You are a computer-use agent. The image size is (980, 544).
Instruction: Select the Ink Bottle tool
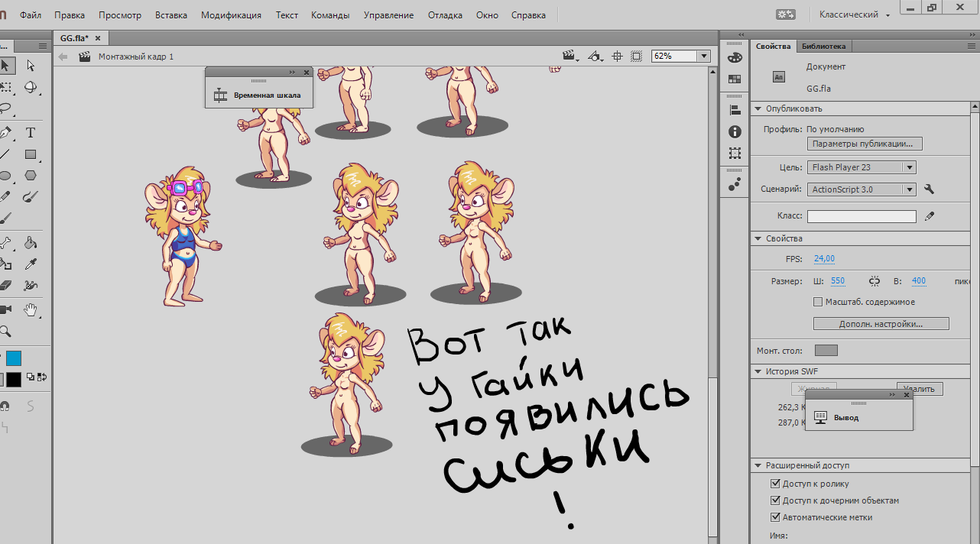5,264
